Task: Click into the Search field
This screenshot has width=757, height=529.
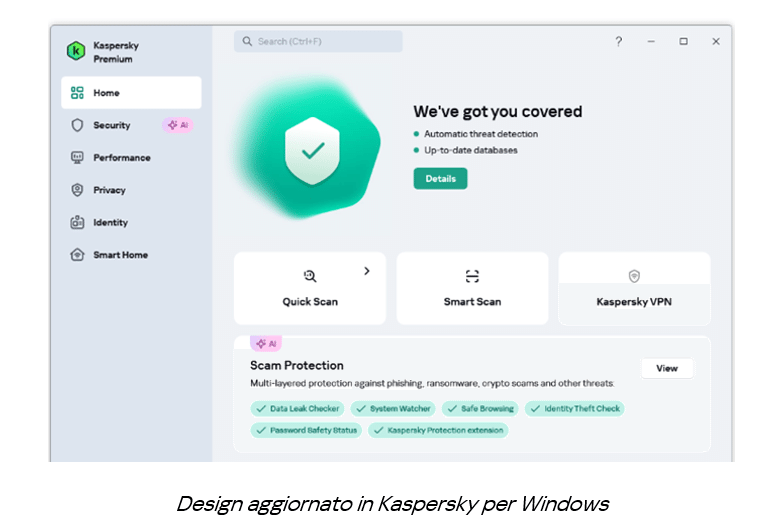Action: (318, 42)
